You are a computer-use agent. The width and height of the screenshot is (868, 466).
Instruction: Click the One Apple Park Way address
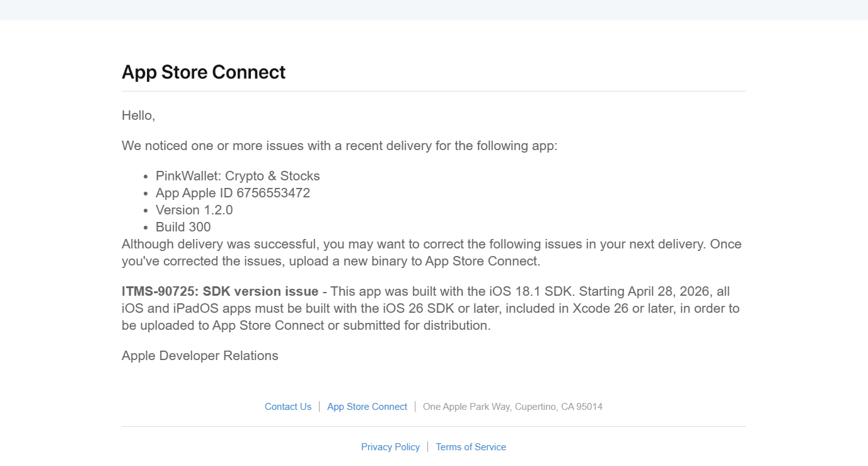512,407
